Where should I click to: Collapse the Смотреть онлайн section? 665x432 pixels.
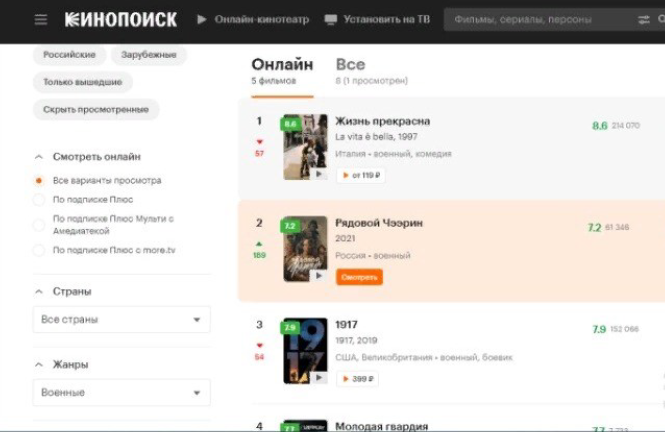pyautogui.click(x=39, y=157)
